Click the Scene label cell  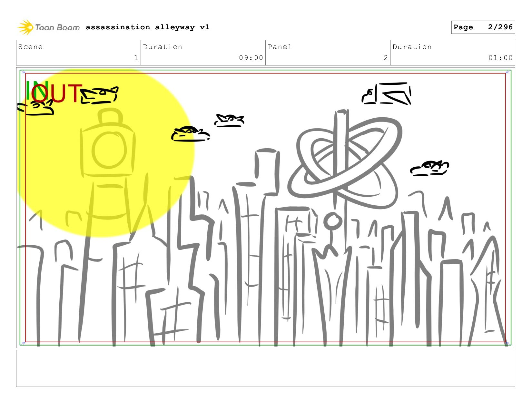point(79,53)
